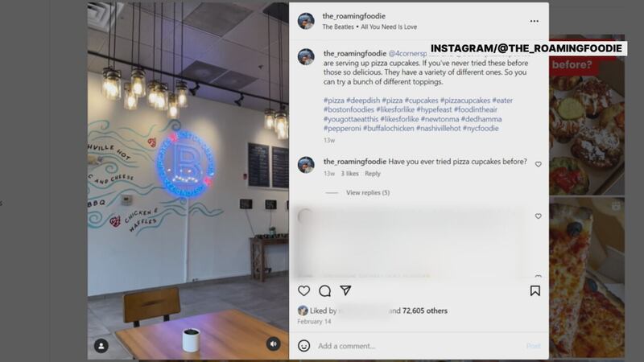This screenshot has width=644, height=362.
Task: Open comments with the speech bubble icon
Action: coord(325,290)
